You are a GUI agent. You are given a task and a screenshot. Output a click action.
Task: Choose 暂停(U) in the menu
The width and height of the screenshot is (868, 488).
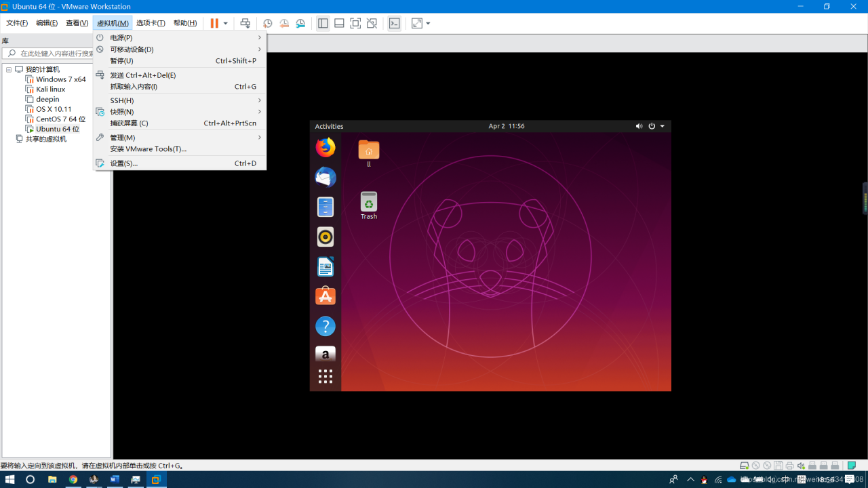(180, 61)
